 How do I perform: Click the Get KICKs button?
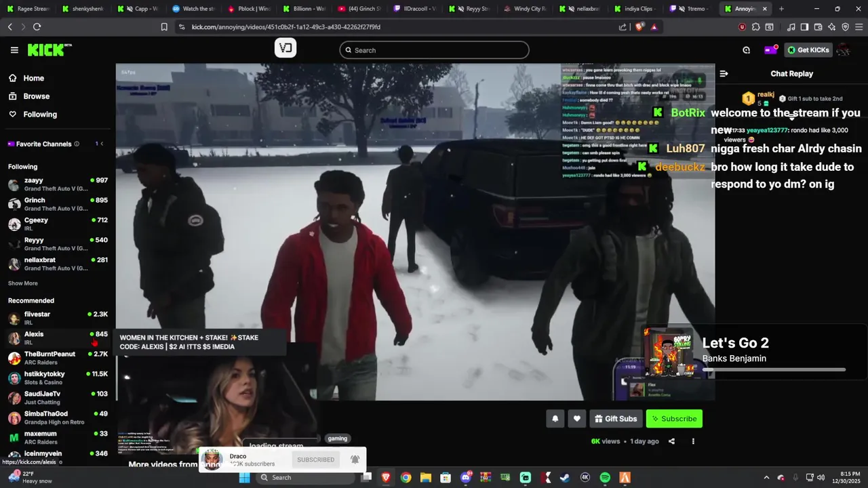(x=808, y=50)
